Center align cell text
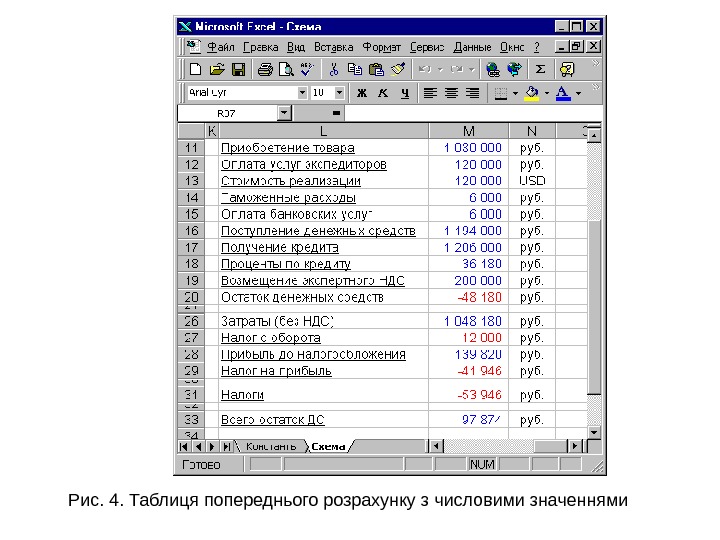This screenshot has height=540, width=720. (x=451, y=93)
